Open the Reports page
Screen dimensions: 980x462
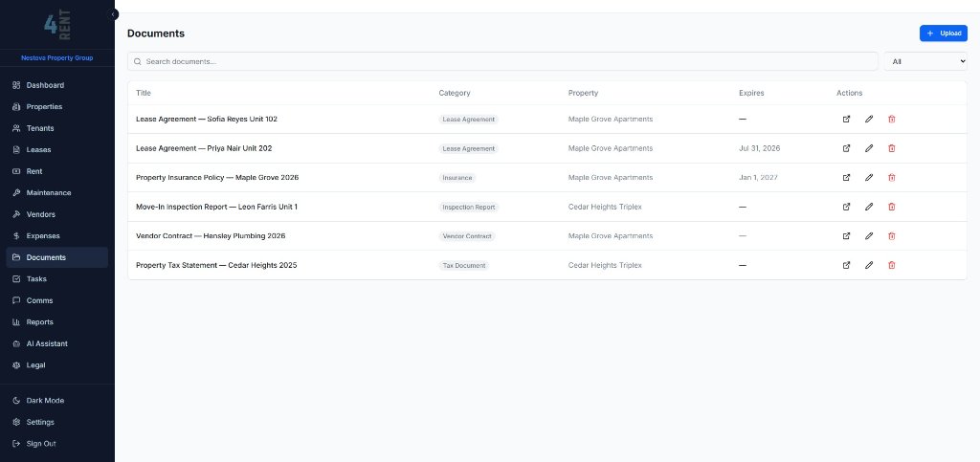pyautogui.click(x=56, y=322)
